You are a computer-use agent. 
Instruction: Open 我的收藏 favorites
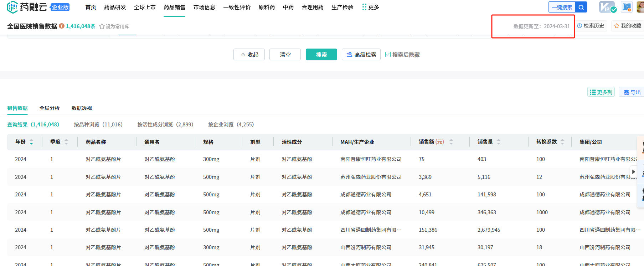click(x=628, y=26)
